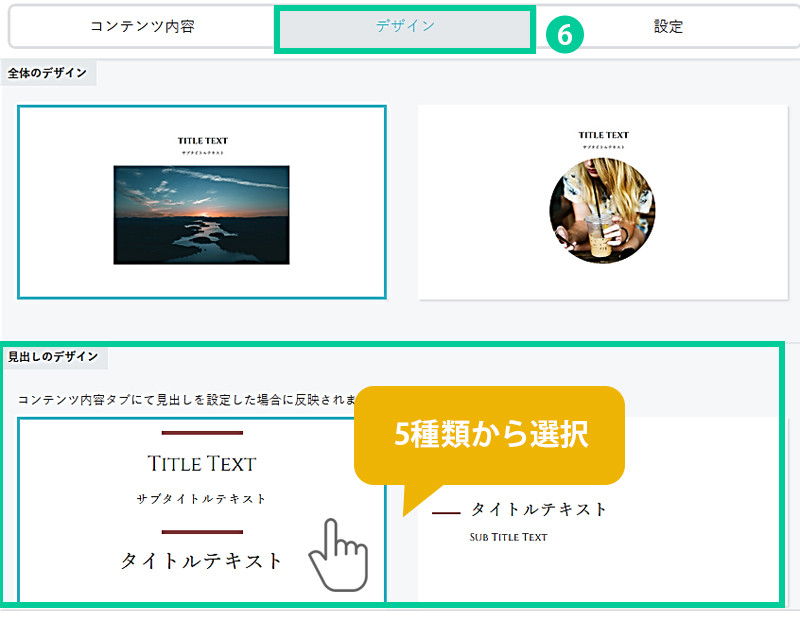Click the sunset river landscape photo

[202, 215]
